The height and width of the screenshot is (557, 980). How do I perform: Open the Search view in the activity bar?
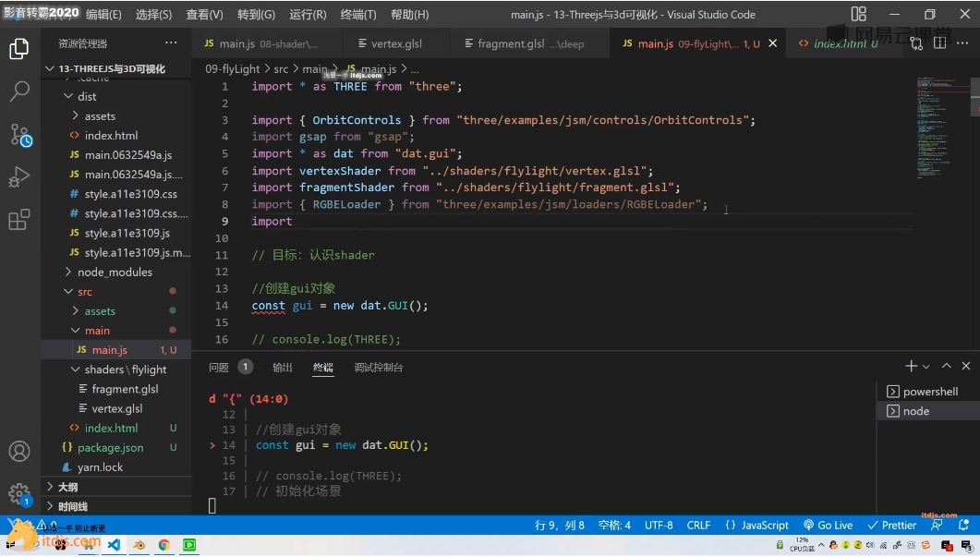(18, 92)
